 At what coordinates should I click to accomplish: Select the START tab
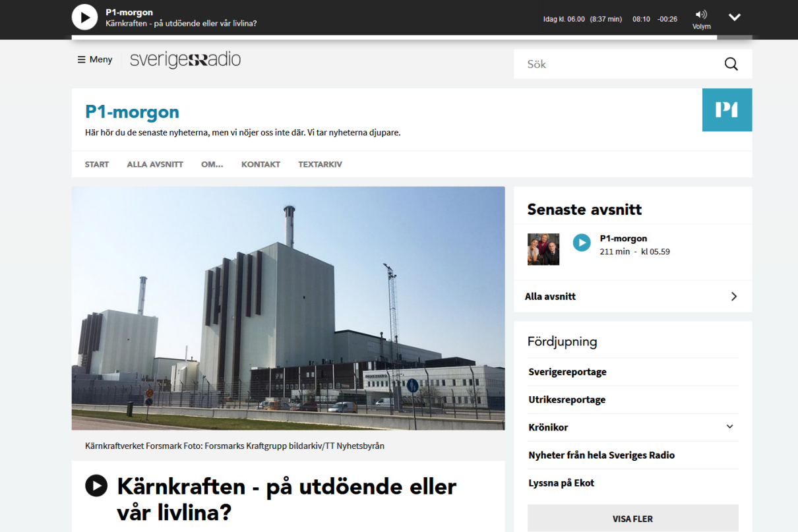pos(97,164)
